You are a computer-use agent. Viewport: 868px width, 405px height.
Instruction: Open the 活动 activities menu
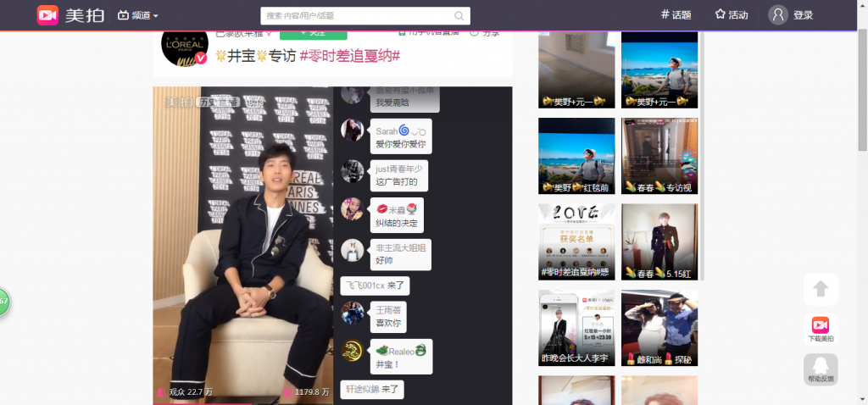coord(732,15)
